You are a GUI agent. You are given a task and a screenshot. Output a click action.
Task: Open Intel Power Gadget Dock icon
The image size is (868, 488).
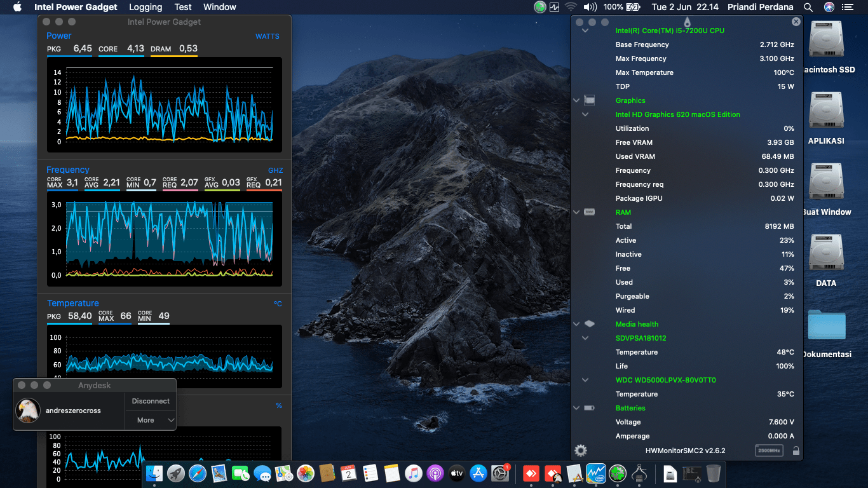pos(596,473)
